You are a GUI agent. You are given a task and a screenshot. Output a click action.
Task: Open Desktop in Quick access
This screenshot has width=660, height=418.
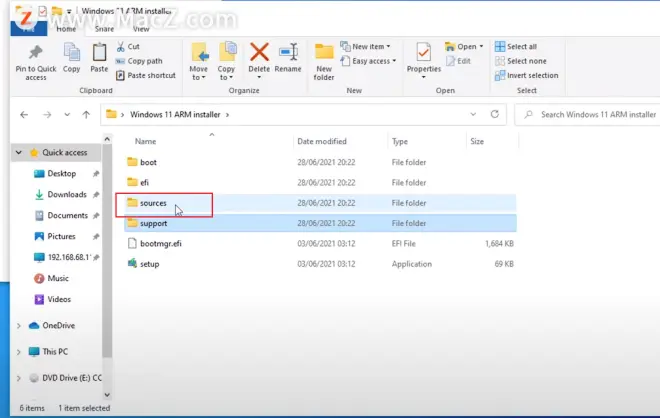tap(61, 173)
